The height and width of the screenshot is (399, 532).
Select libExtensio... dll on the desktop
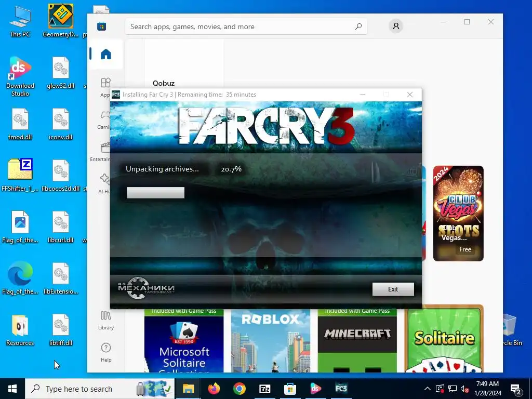pyautogui.click(x=60, y=278)
